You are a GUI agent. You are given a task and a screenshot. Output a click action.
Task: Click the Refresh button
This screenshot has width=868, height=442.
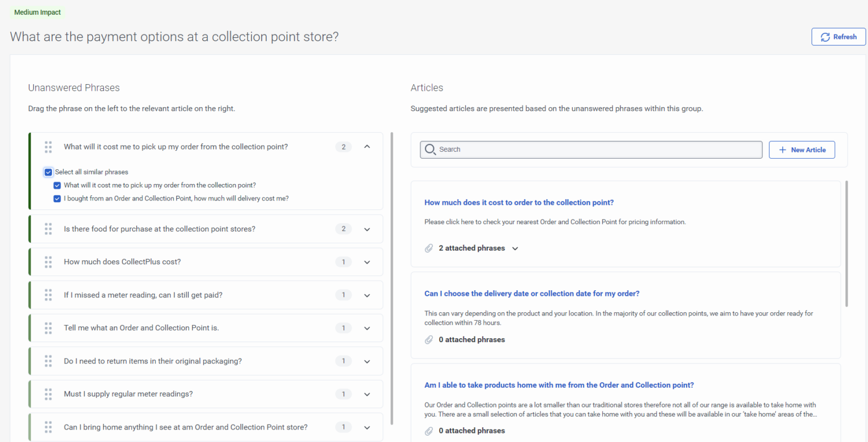(x=838, y=36)
